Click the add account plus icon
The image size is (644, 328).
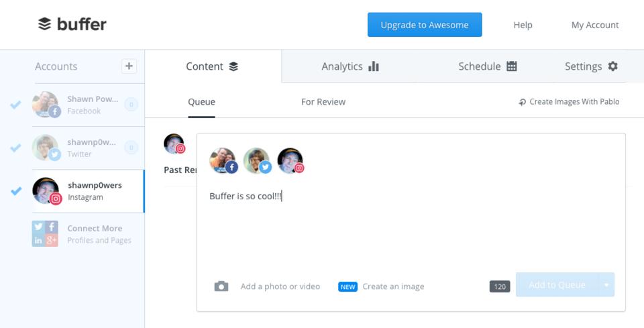129,66
